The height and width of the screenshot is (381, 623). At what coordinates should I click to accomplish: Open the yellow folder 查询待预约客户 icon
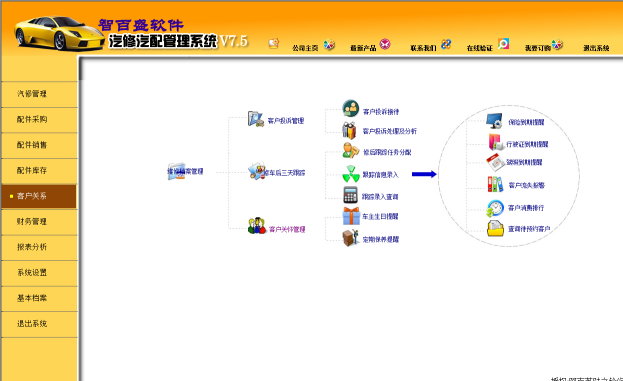click(x=495, y=228)
